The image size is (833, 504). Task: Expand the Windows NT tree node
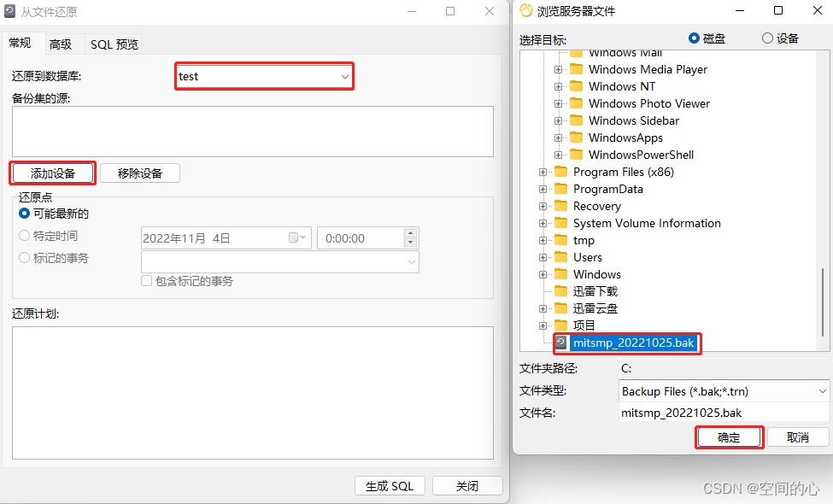[x=558, y=86]
